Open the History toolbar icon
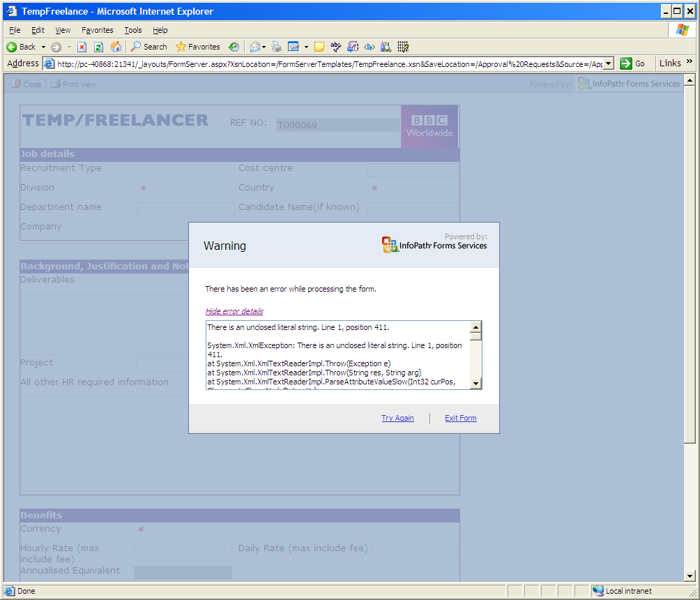 click(x=234, y=47)
